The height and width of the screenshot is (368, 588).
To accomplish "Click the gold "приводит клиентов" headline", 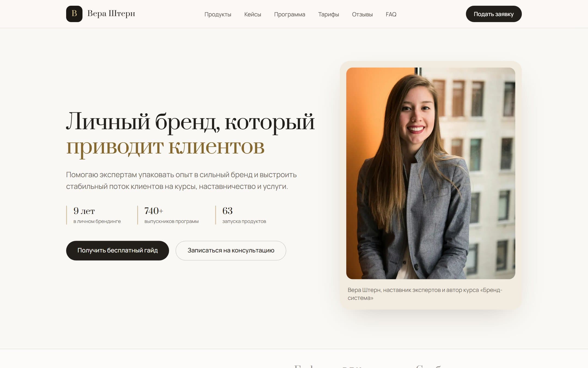I will tap(165, 147).
